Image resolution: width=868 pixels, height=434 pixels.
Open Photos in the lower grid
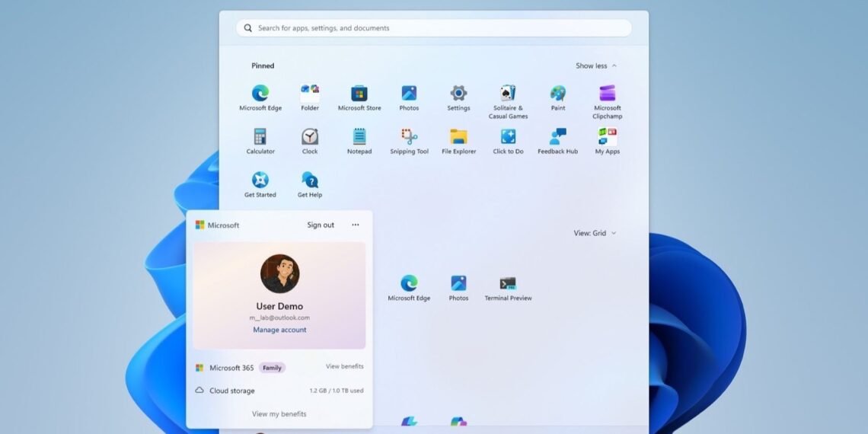[x=458, y=288]
